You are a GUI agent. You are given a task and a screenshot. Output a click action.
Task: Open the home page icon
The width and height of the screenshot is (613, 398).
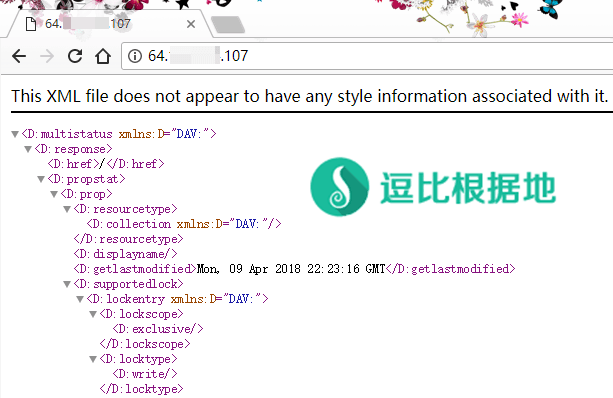[x=103, y=56]
